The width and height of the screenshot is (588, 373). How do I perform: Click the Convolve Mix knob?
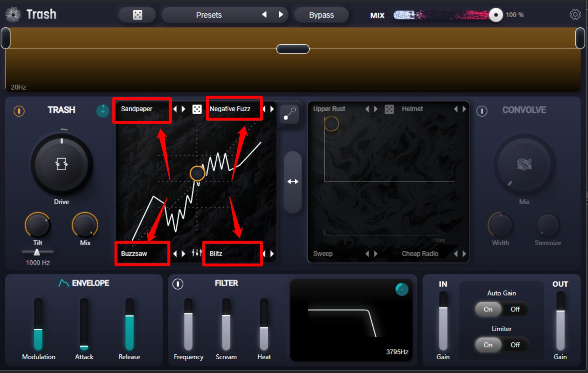[524, 165]
